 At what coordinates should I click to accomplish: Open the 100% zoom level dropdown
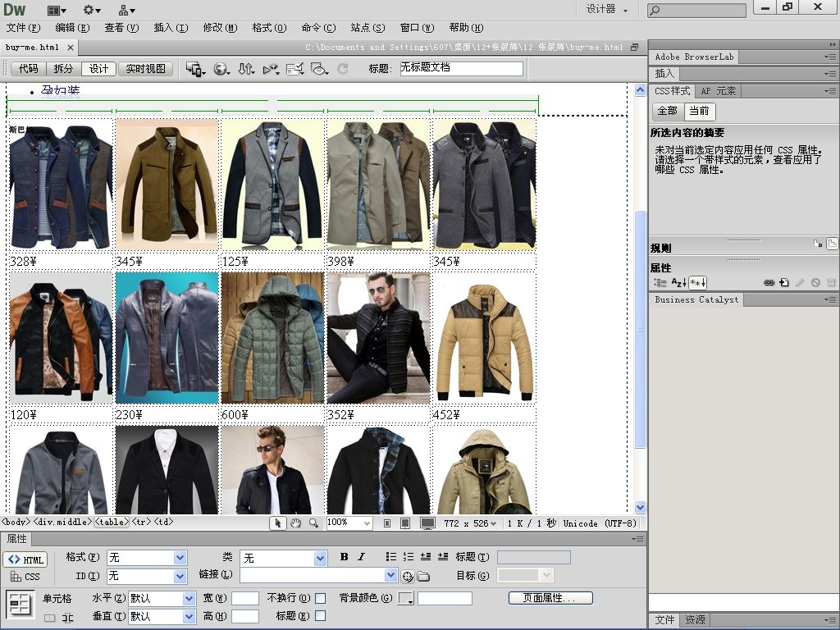pos(366,523)
